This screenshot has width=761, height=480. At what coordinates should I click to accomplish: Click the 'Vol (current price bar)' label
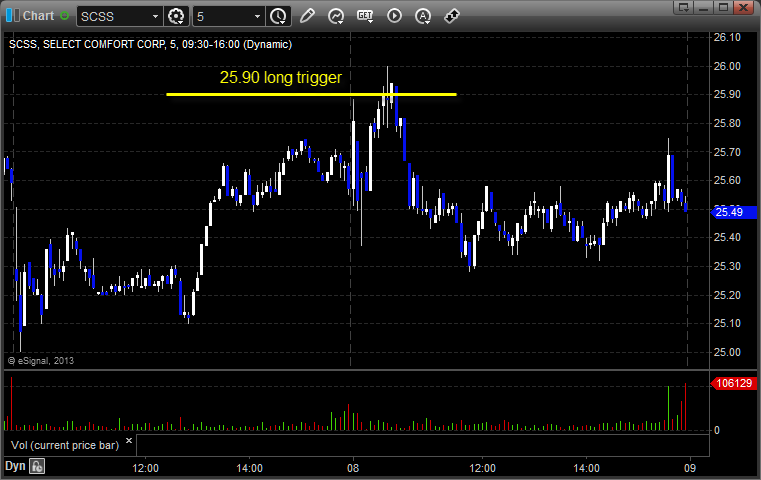click(x=65, y=445)
